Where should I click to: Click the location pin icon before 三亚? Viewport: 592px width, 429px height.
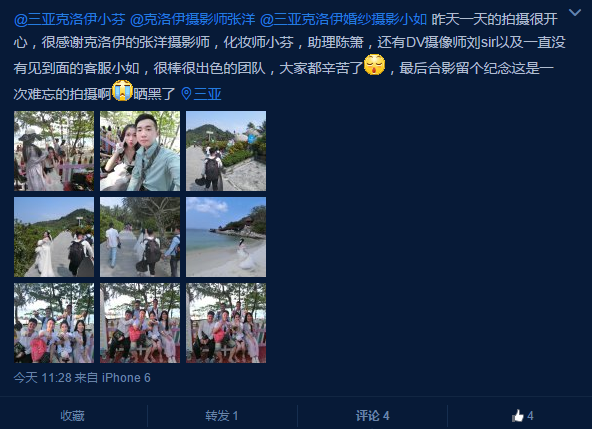point(186,94)
